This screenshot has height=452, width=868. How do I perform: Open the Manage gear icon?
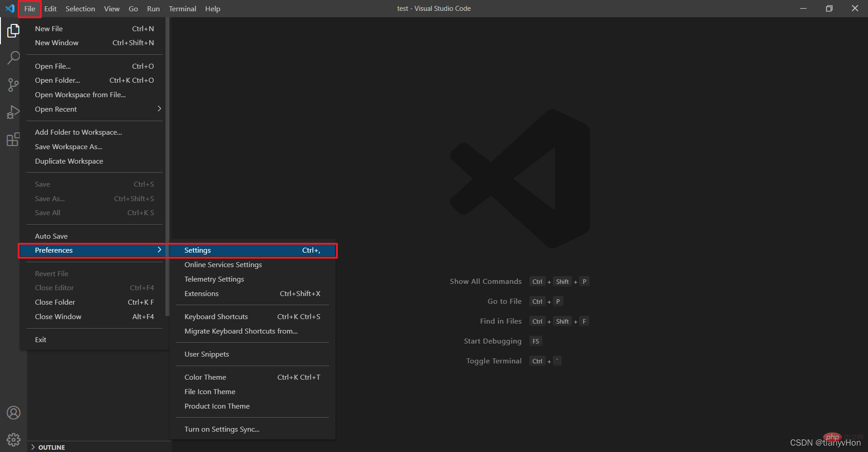[x=14, y=439]
